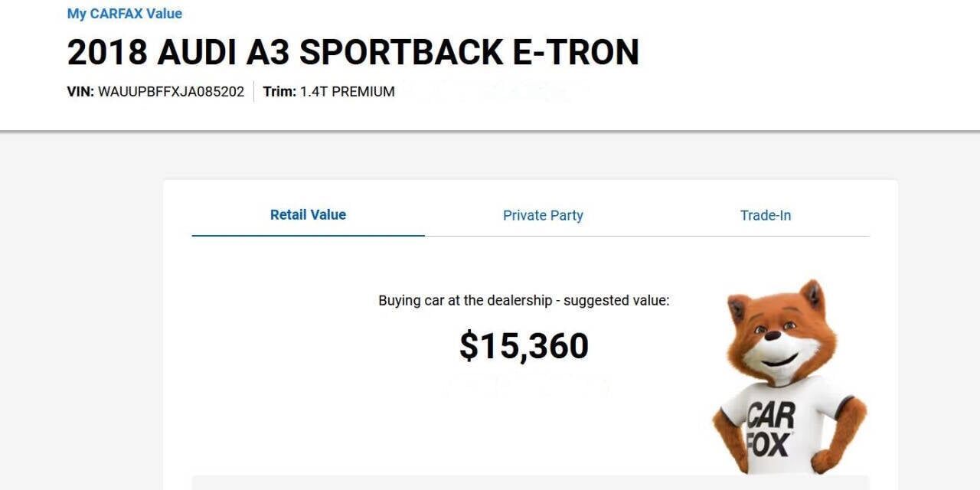Click the $15,360 suggested value
Viewport: 980px width, 490px height.
click(524, 346)
